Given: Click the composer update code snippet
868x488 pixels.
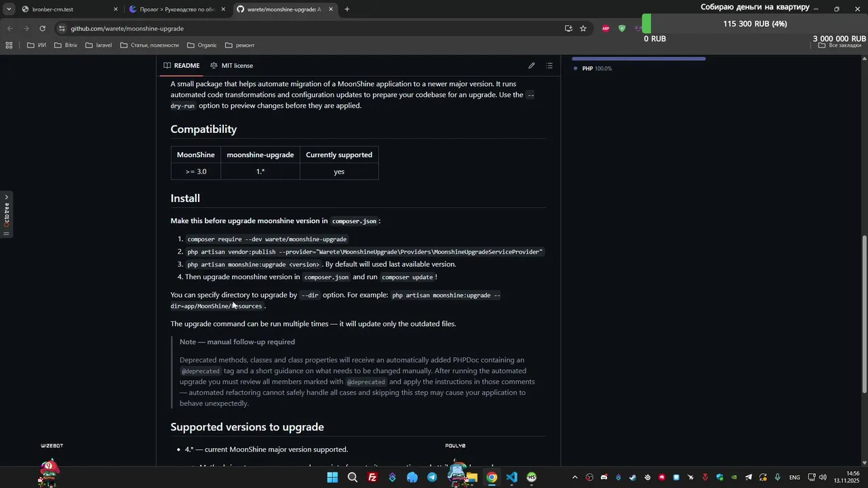Looking at the screenshot, I should (407, 277).
